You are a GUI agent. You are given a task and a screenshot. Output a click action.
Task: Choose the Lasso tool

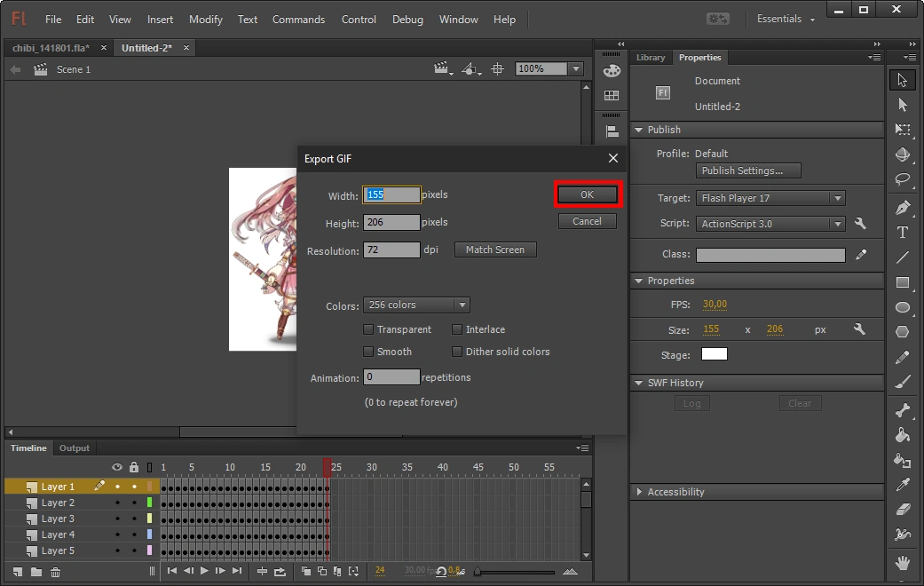click(903, 178)
